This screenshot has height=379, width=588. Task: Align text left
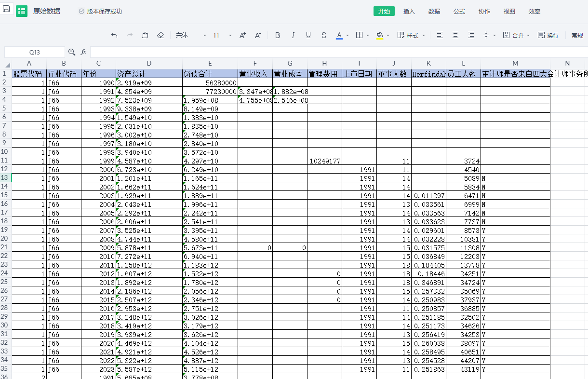tap(440, 35)
